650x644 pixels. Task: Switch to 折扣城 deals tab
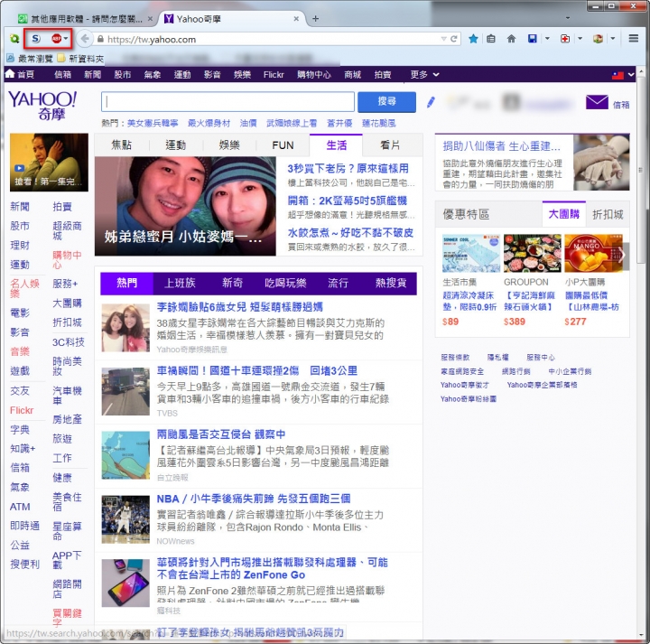[x=608, y=214]
